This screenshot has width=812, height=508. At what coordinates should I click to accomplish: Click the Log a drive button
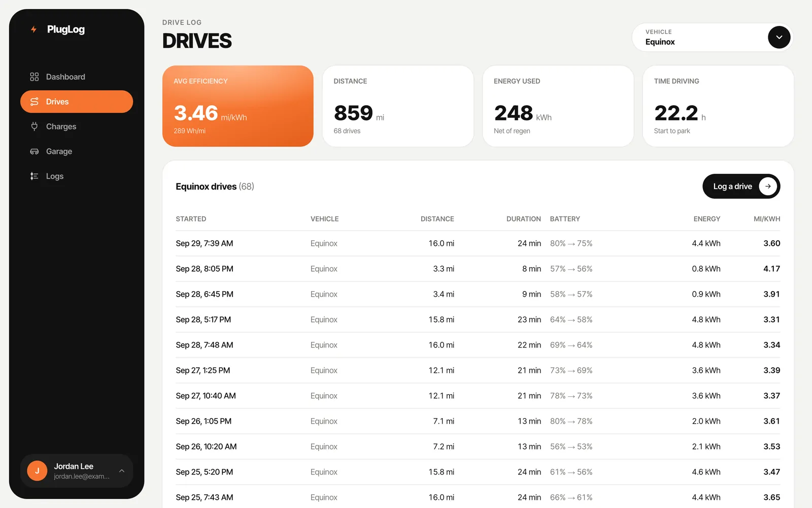(741, 186)
